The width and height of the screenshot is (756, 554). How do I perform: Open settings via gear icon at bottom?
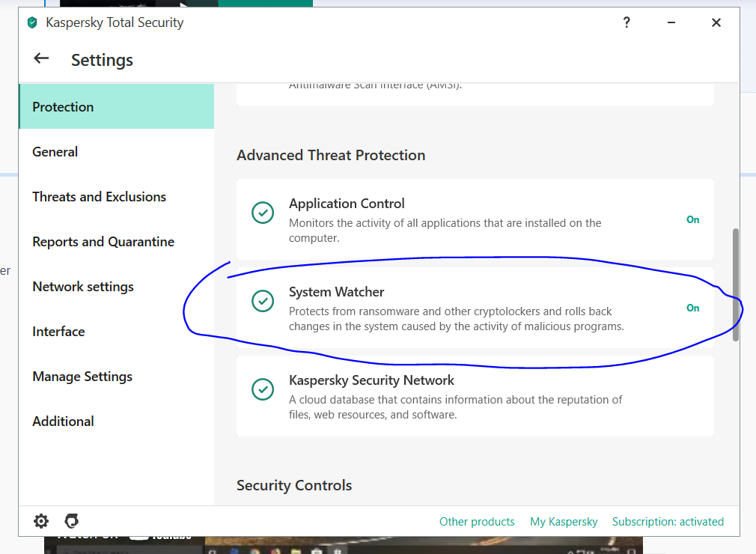click(41, 521)
